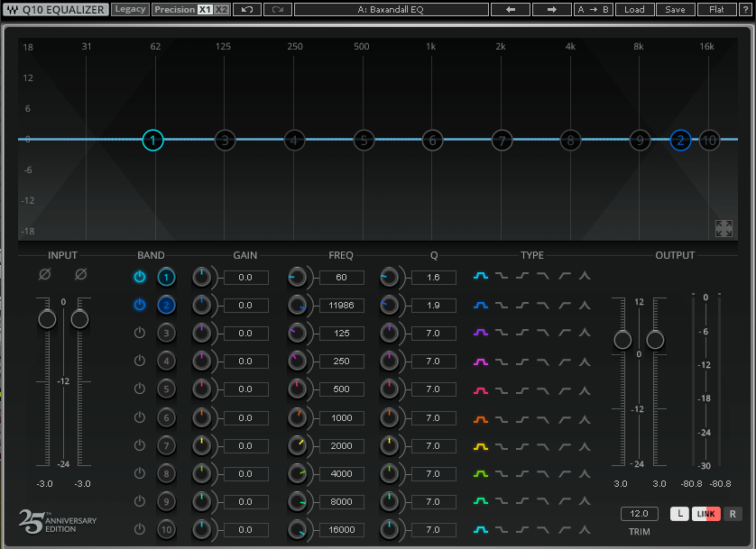Click the left output fader handle
The height and width of the screenshot is (549, 756).
point(622,340)
